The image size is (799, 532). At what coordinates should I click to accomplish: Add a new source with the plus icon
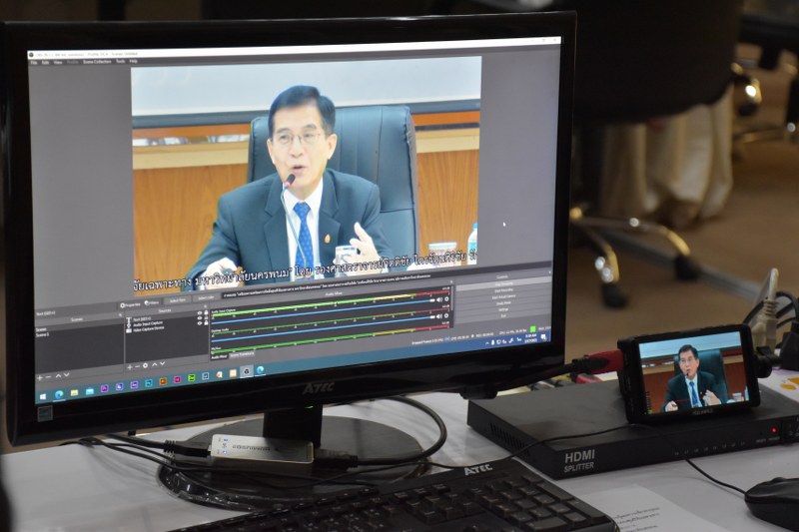point(128,368)
